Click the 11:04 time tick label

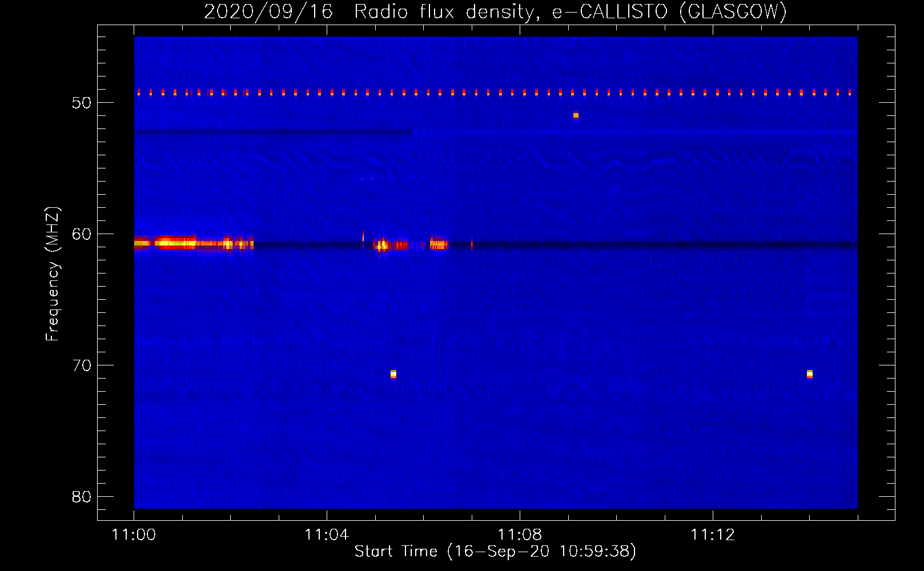click(x=327, y=535)
